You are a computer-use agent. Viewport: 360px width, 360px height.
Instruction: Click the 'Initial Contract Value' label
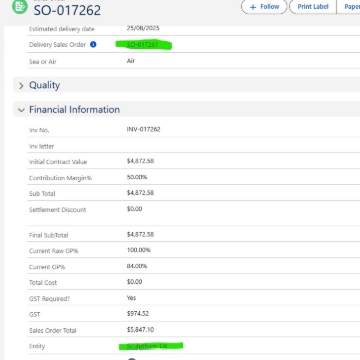58,162
